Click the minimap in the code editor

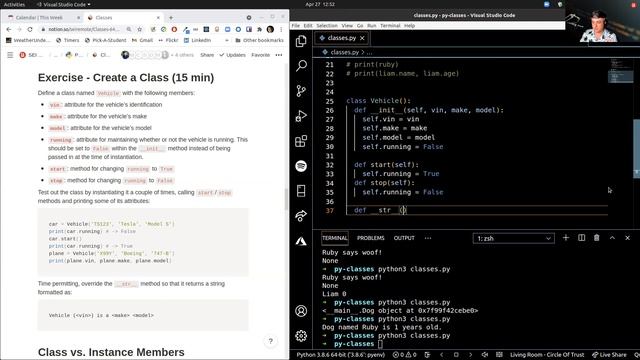[x=620, y=71]
